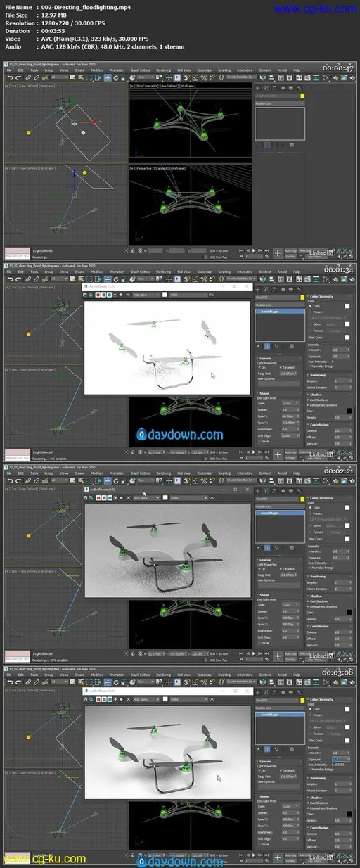Click Undo icon in 00:00:47 frame toolbar

[x=10, y=77]
